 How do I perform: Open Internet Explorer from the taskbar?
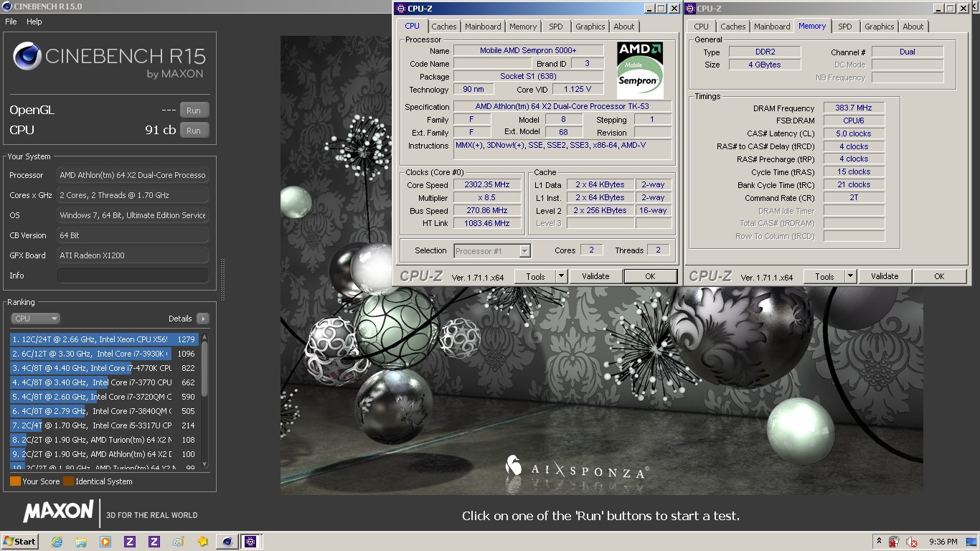(x=57, y=542)
